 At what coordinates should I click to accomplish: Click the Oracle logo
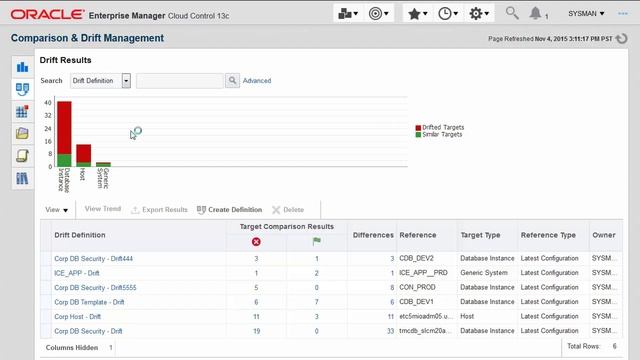tap(48, 15)
